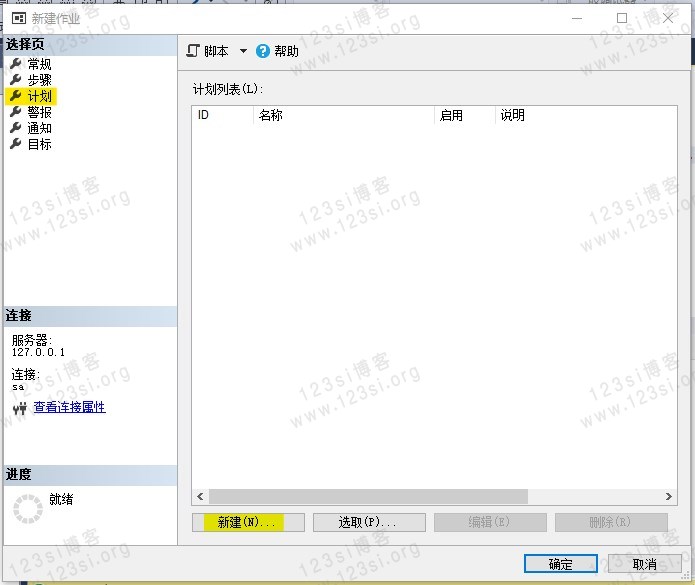Switch to the 警报 page
695x585 pixels.
tap(39, 112)
